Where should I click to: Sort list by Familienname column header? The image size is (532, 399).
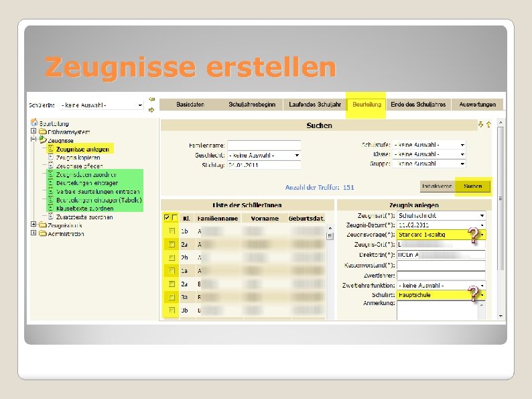point(218,219)
